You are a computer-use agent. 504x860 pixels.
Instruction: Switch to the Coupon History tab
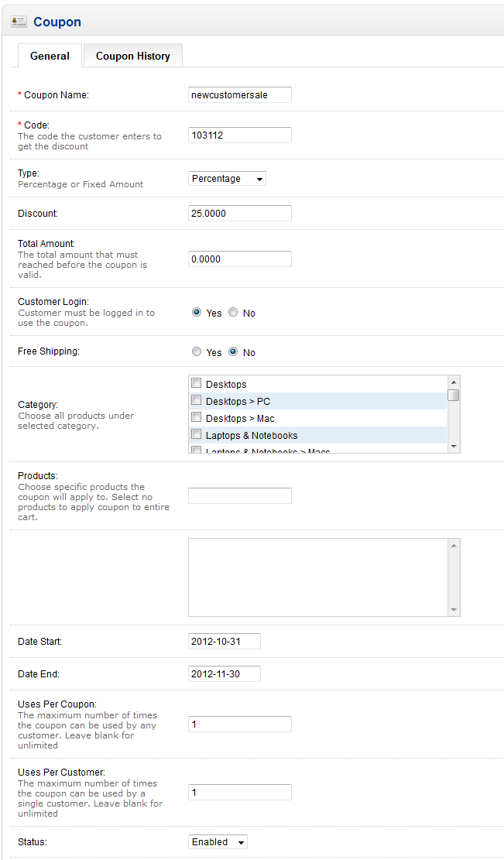click(132, 56)
